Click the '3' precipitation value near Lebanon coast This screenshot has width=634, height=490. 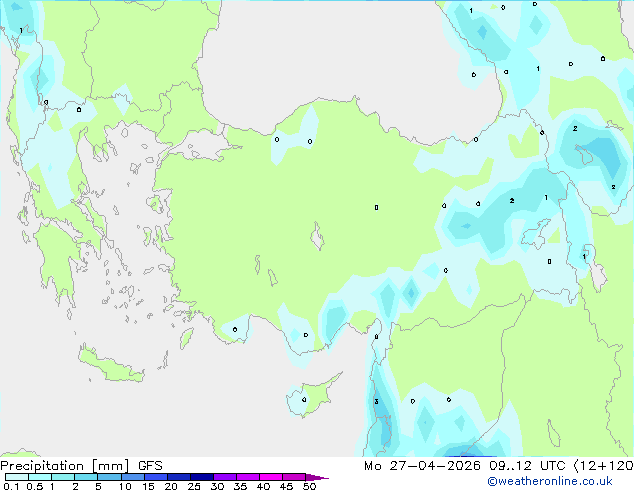point(376,401)
